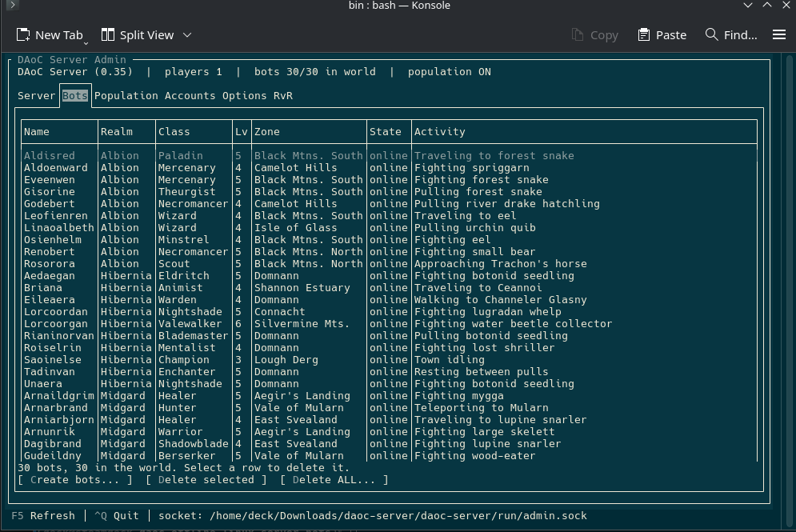
Task: Select the Arnunrik bot row
Action: [x=390, y=432]
